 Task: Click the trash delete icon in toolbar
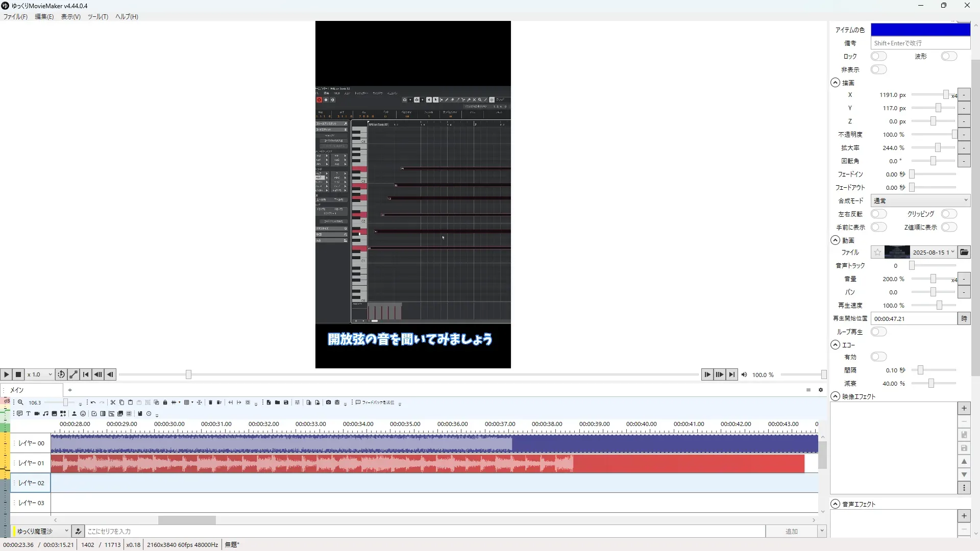[x=210, y=403]
